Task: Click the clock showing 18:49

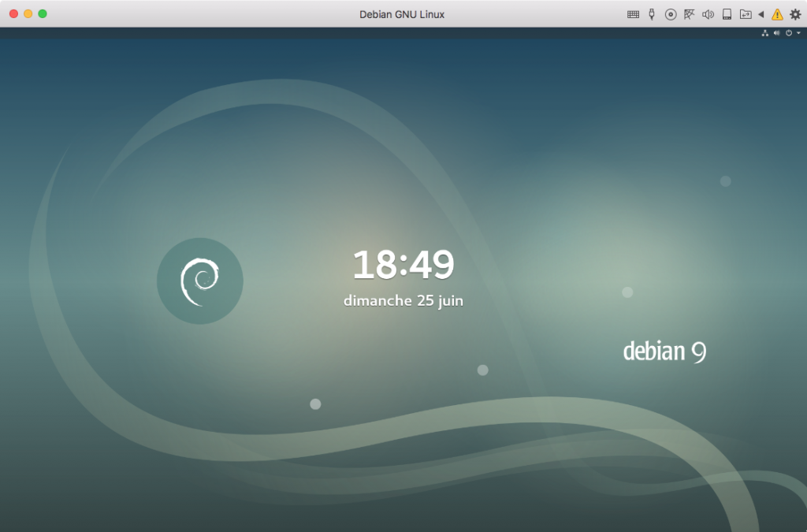Action: (403, 266)
